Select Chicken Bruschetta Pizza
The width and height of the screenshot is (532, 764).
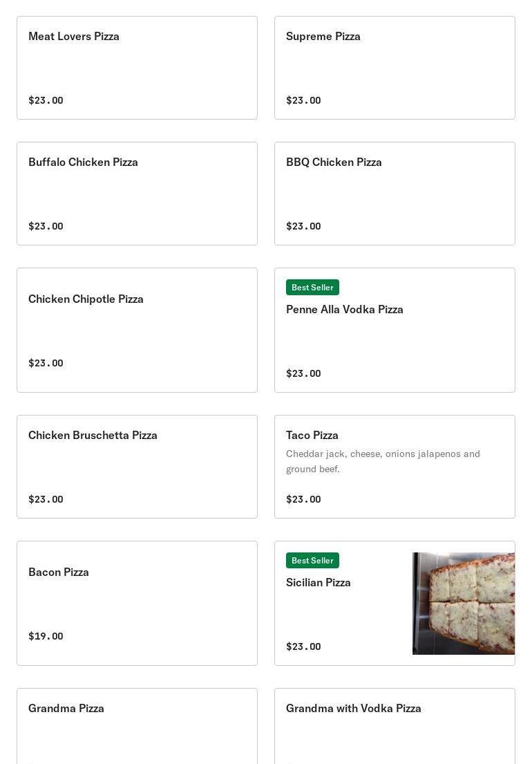tap(137, 466)
